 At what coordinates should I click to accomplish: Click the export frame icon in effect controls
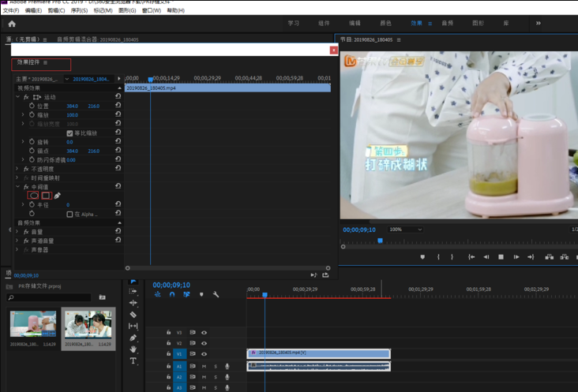point(325,275)
